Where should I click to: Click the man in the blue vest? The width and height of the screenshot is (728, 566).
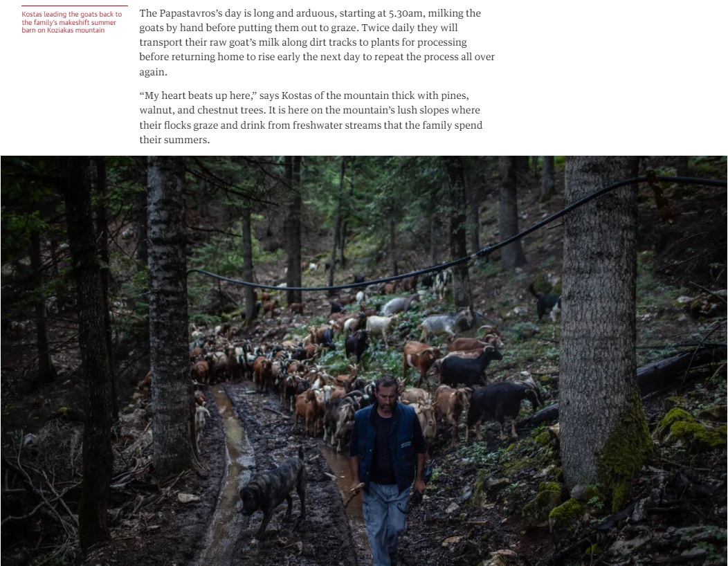tap(388, 469)
